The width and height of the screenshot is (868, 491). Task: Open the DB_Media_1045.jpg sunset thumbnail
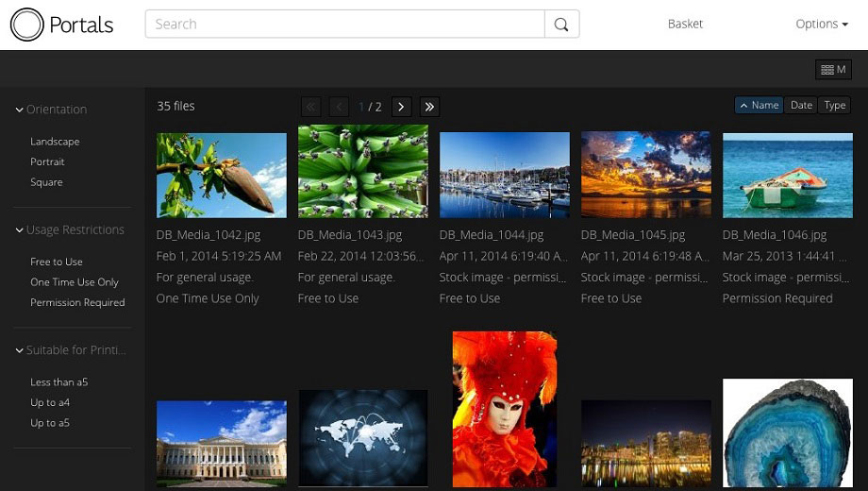[x=645, y=175]
